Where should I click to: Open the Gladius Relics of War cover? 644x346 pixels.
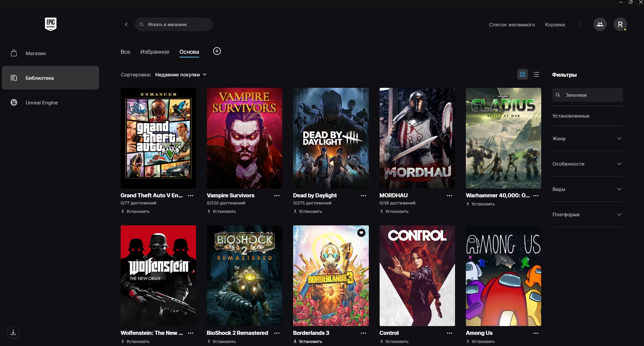pyautogui.click(x=503, y=138)
